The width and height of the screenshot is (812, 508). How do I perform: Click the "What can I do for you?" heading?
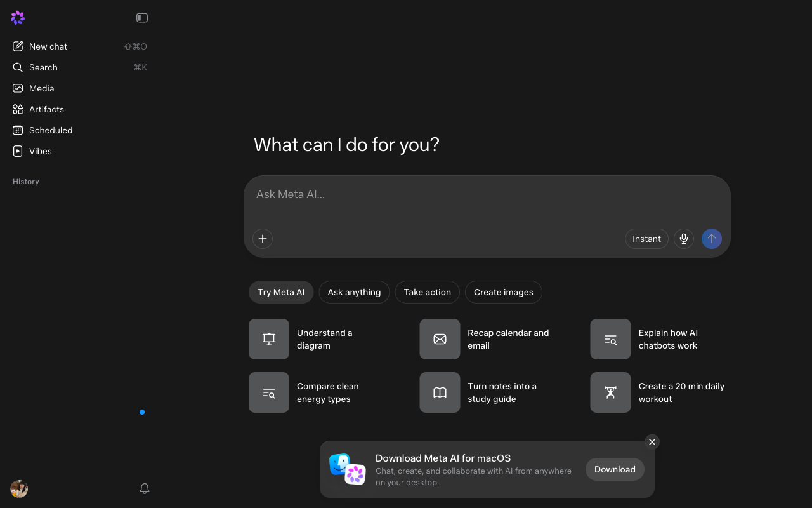pyautogui.click(x=346, y=145)
